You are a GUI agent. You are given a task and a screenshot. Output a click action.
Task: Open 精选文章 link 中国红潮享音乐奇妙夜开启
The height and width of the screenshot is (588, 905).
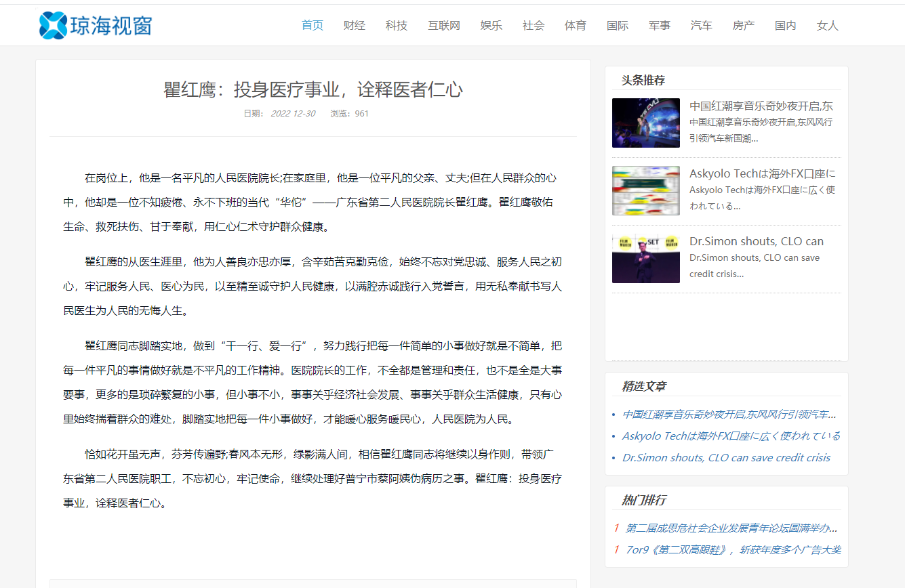tap(729, 415)
